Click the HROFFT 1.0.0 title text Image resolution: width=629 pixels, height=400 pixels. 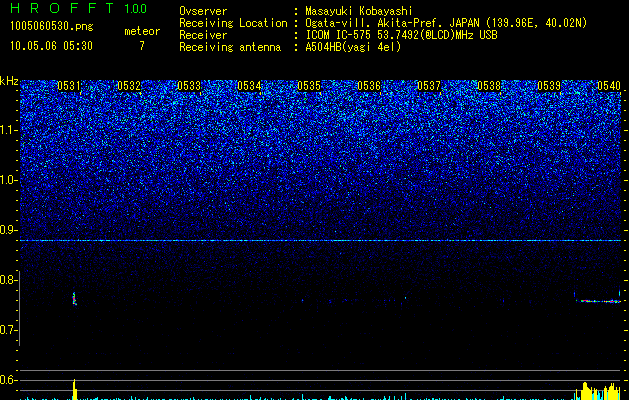click(x=79, y=8)
